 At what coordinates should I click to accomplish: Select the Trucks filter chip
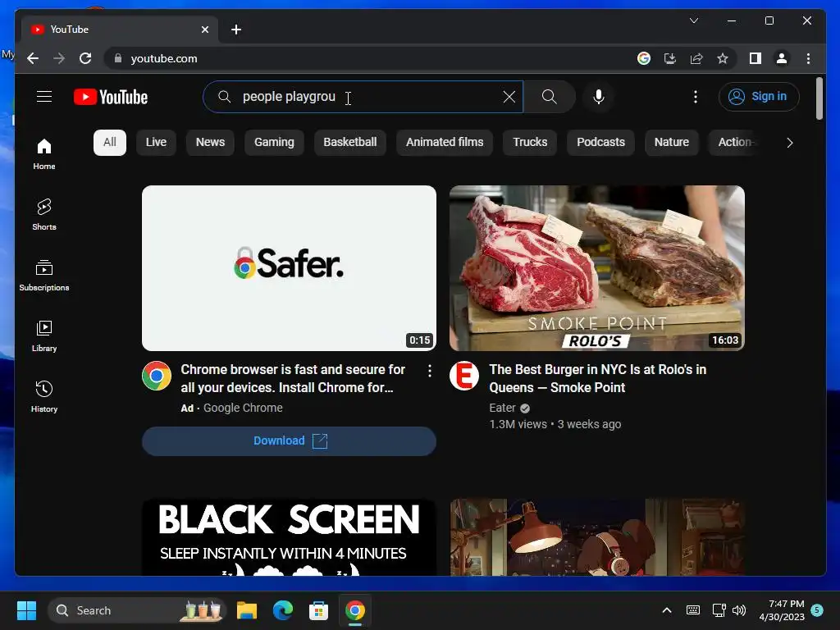point(530,143)
